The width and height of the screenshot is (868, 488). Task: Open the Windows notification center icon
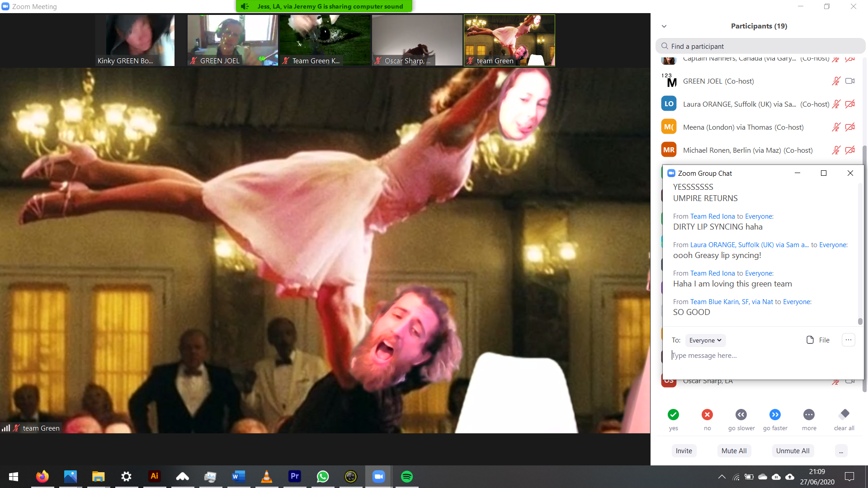(x=849, y=477)
